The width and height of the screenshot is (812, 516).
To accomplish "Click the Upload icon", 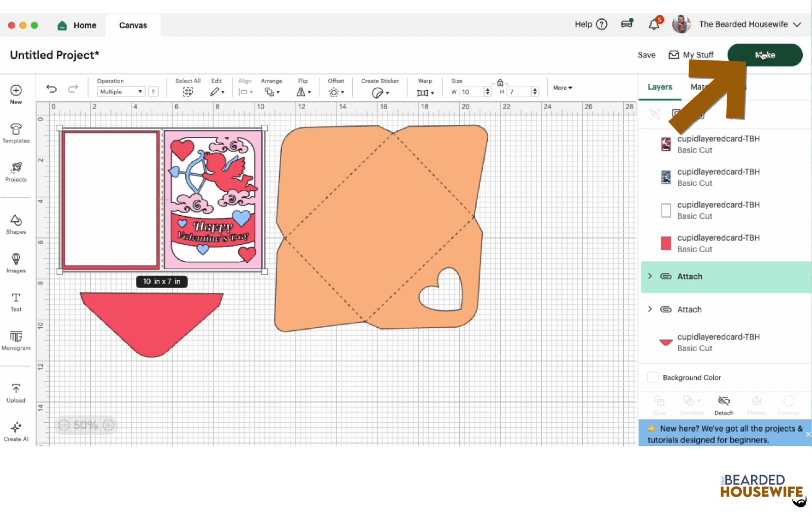I will tap(16, 392).
